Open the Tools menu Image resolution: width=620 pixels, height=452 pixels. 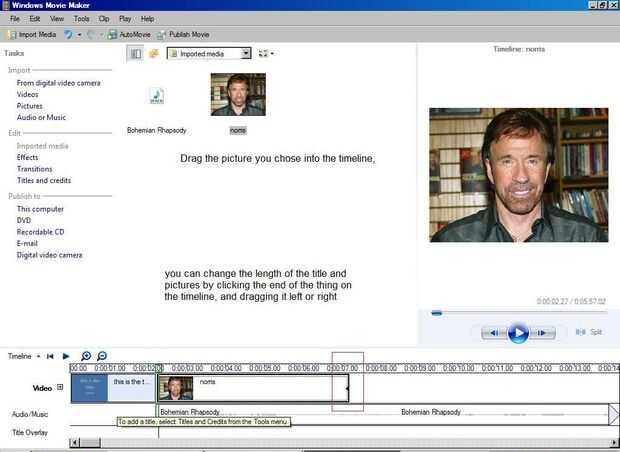[x=81, y=19]
